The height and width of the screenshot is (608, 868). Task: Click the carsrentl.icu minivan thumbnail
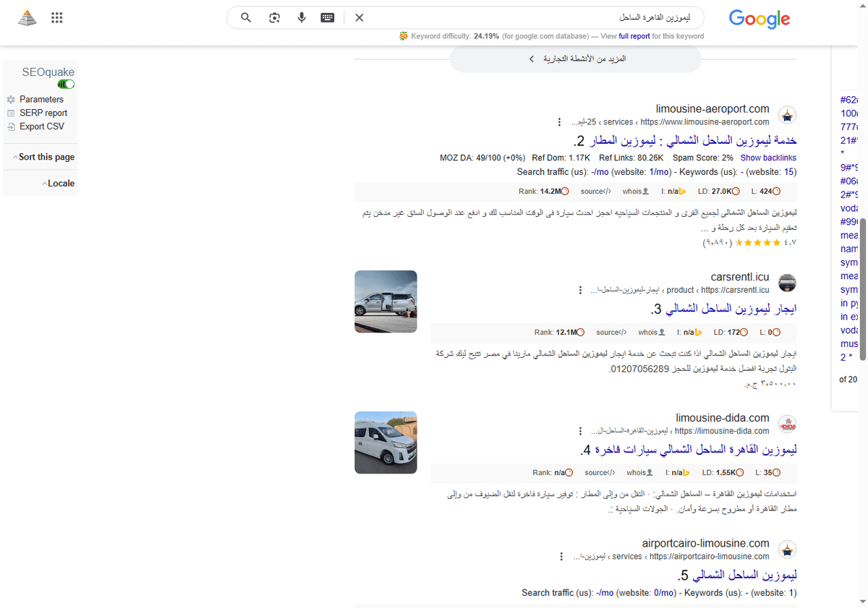coord(386,301)
